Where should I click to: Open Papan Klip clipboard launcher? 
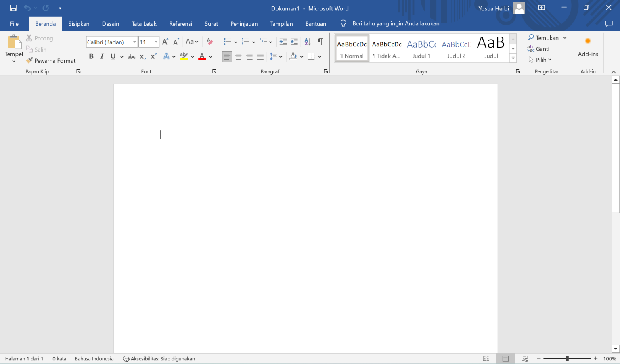(x=78, y=71)
